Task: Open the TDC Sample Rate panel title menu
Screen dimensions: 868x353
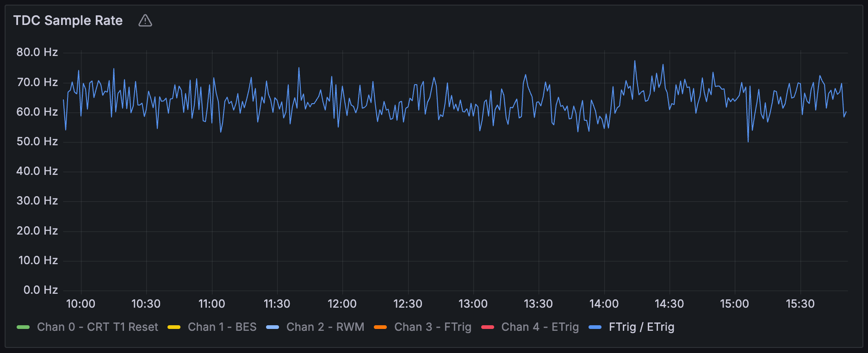Action: coord(68,21)
